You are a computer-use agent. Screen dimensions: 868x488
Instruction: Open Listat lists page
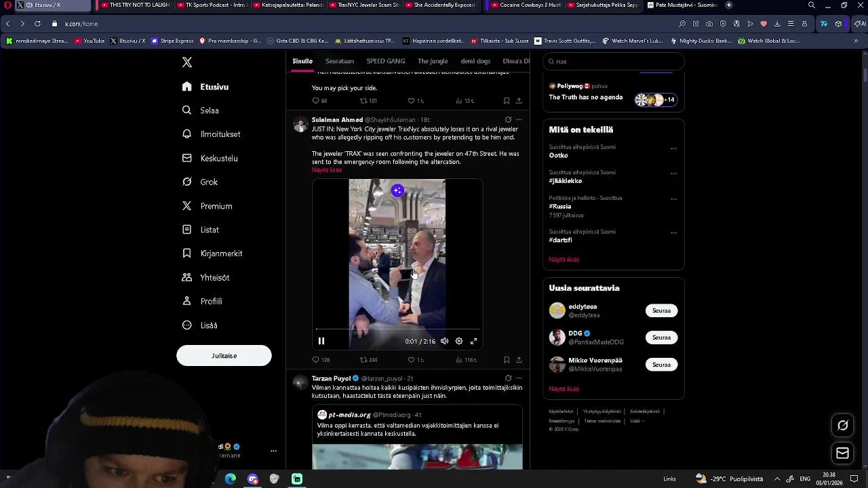201,230
